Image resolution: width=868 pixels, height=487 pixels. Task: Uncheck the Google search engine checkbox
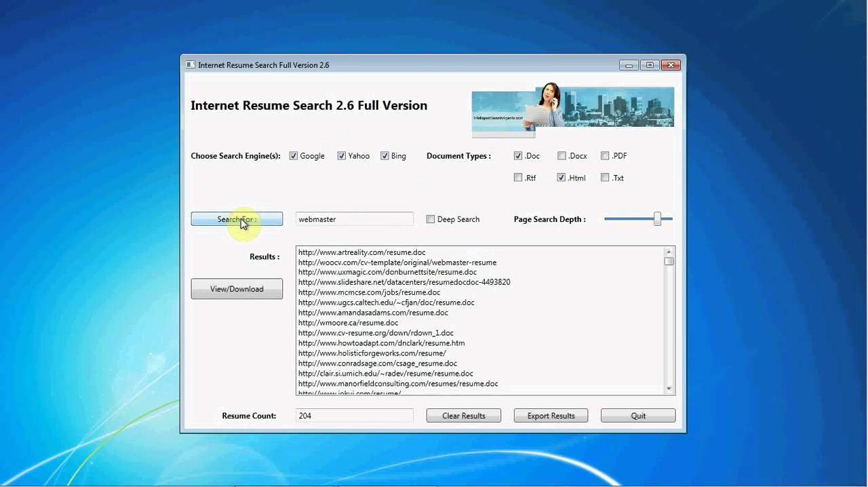[294, 156]
